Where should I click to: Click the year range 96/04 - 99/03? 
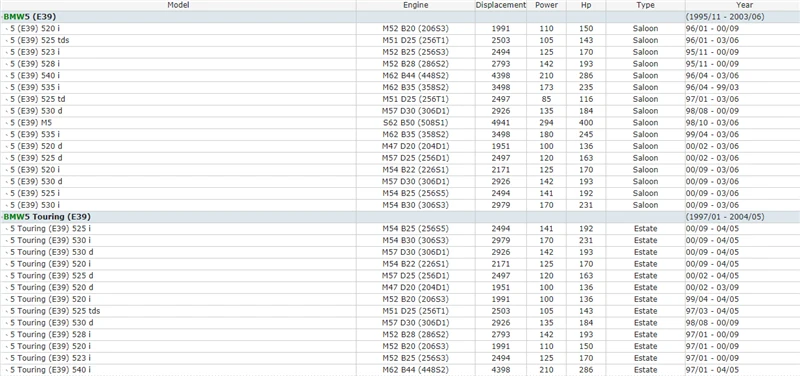(712, 87)
